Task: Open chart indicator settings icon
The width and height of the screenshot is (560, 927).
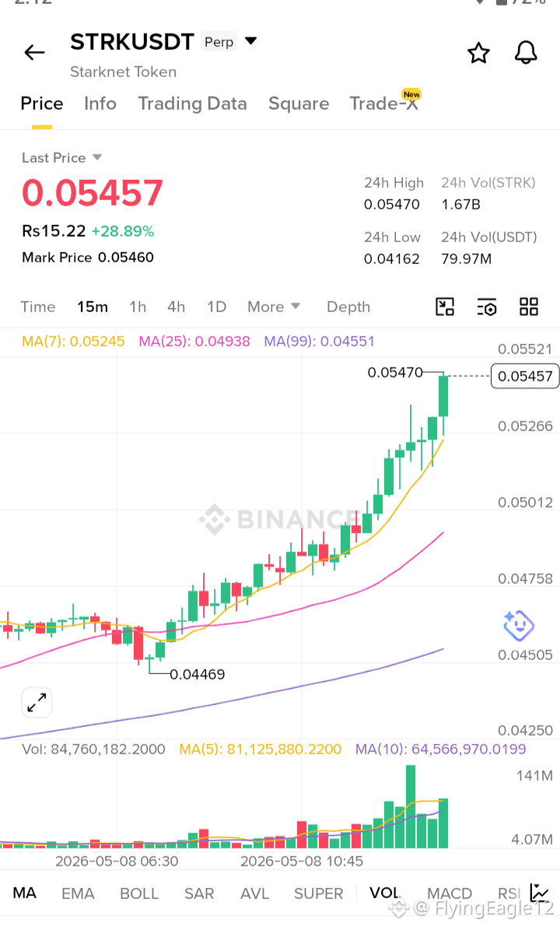Action: [487, 307]
